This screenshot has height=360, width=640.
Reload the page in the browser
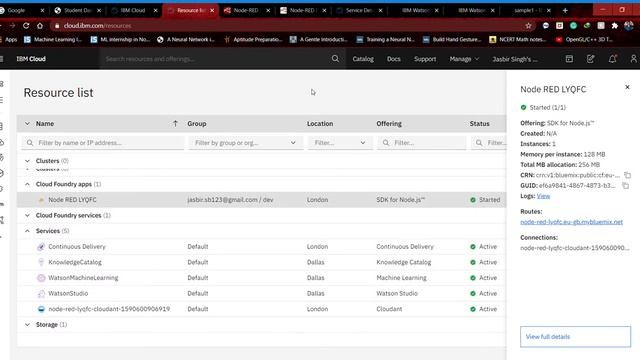click(26, 25)
